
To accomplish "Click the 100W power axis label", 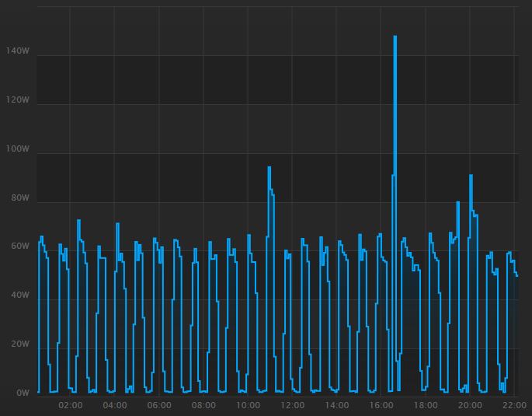I will point(17,149).
